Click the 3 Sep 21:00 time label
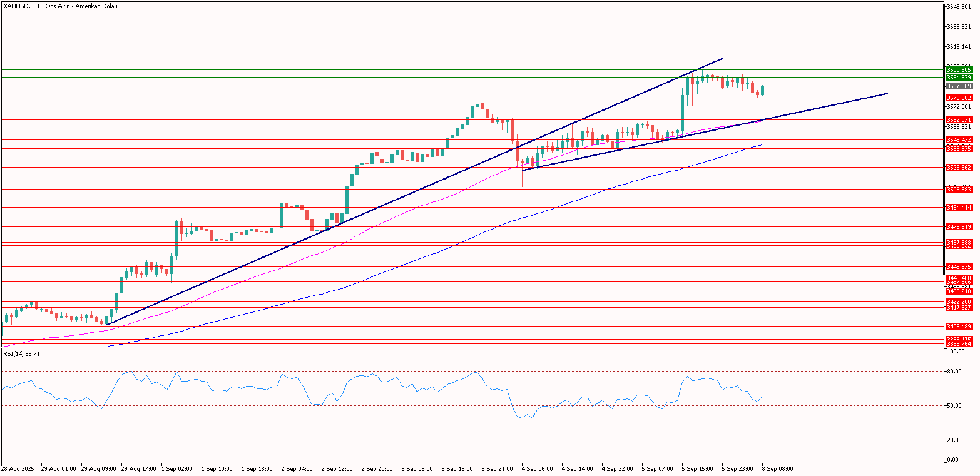The height and width of the screenshot is (476, 980). click(x=498, y=468)
